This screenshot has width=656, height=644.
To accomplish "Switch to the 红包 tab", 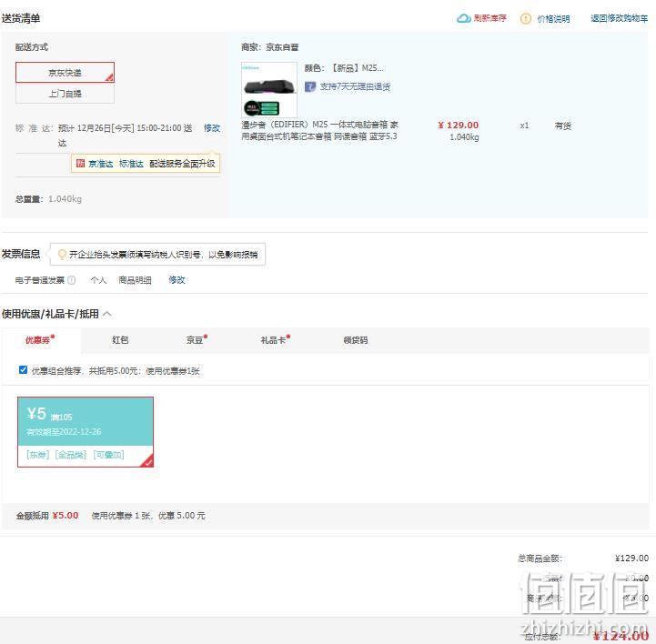I will click(x=120, y=340).
